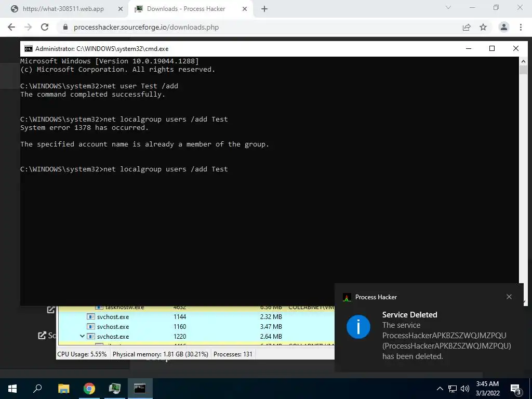The height and width of the screenshot is (399, 532).
Task: Share this page via share icon
Action: (467, 27)
